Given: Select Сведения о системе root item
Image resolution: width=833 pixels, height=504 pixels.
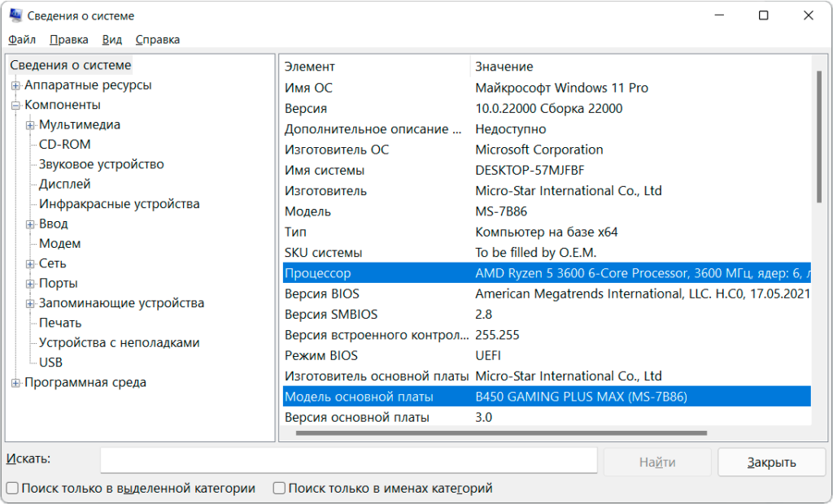Looking at the screenshot, I should pos(71,65).
